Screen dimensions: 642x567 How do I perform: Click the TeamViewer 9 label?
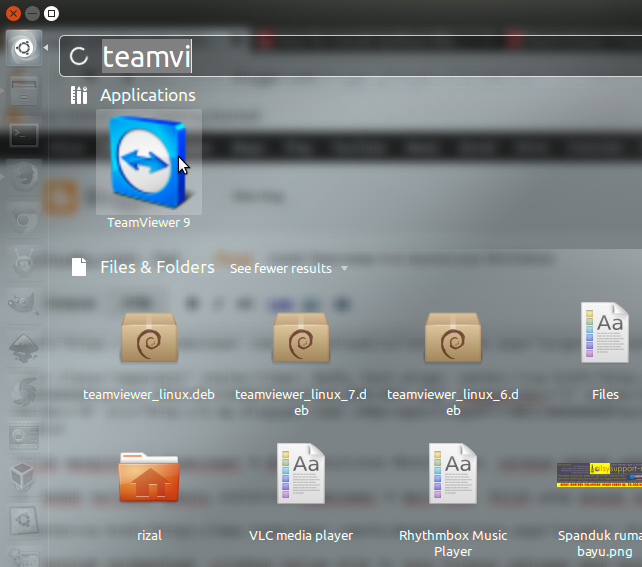click(149, 223)
